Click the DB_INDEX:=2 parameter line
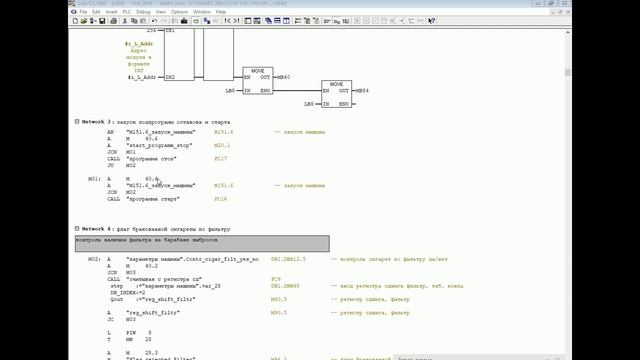The height and width of the screenshot is (360, 640). pyautogui.click(x=128, y=293)
